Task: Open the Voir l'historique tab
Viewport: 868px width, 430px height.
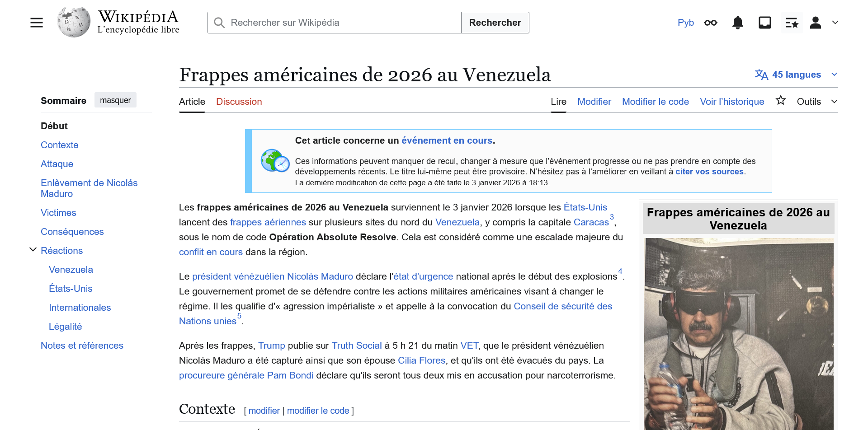Action: coord(731,102)
